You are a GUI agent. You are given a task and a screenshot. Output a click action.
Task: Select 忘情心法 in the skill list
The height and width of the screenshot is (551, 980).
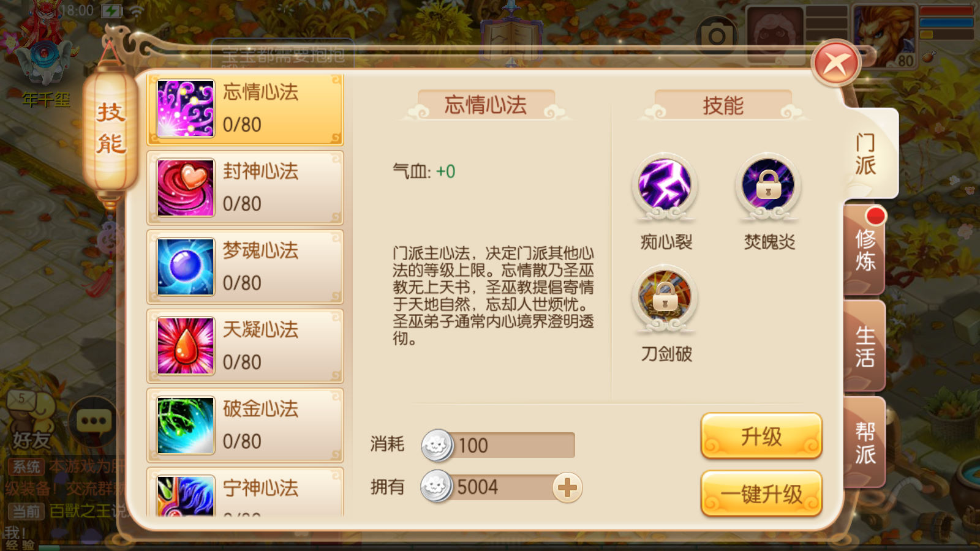(x=245, y=109)
